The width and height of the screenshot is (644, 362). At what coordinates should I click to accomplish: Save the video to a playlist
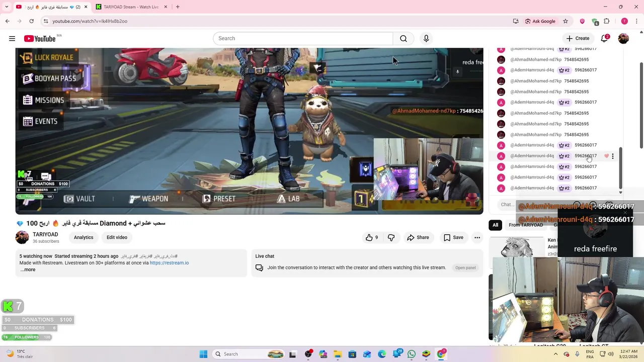click(x=453, y=237)
